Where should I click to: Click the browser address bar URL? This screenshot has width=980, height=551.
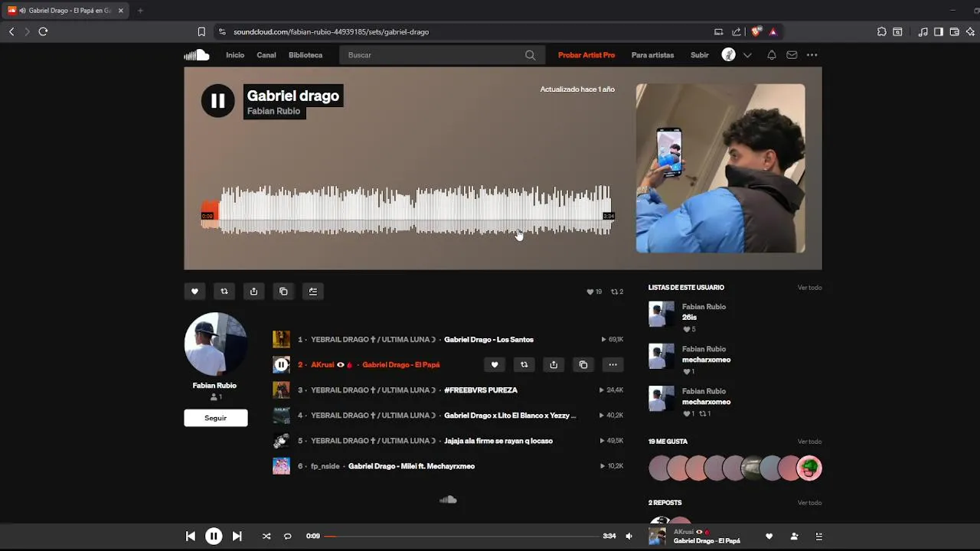pos(331,31)
